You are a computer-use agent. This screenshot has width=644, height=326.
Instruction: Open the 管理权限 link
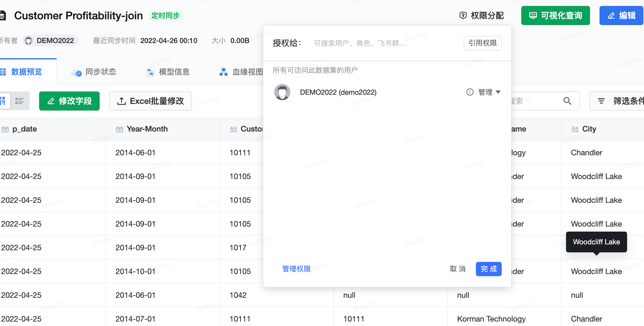pyautogui.click(x=296, y=269)
